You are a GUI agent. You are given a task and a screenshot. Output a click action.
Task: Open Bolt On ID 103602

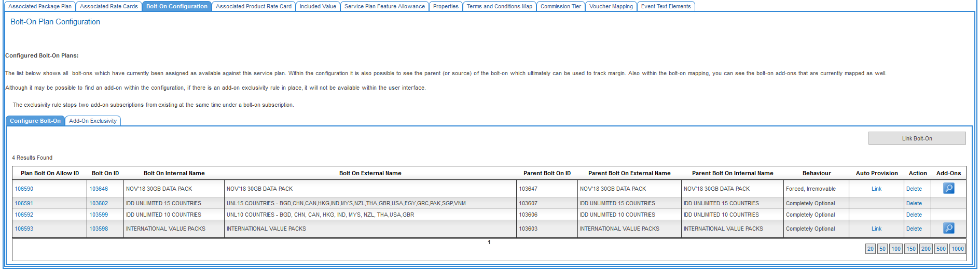[x=99, y=204]
